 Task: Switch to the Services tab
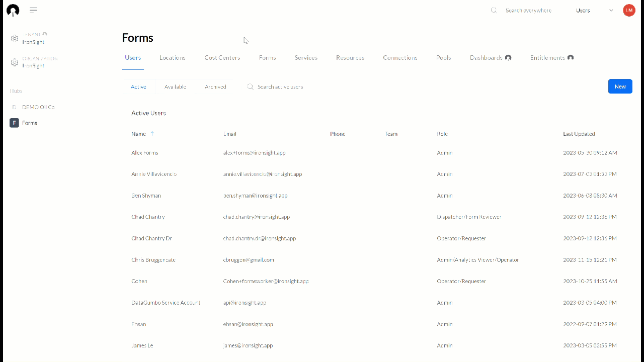pos(306,57)
